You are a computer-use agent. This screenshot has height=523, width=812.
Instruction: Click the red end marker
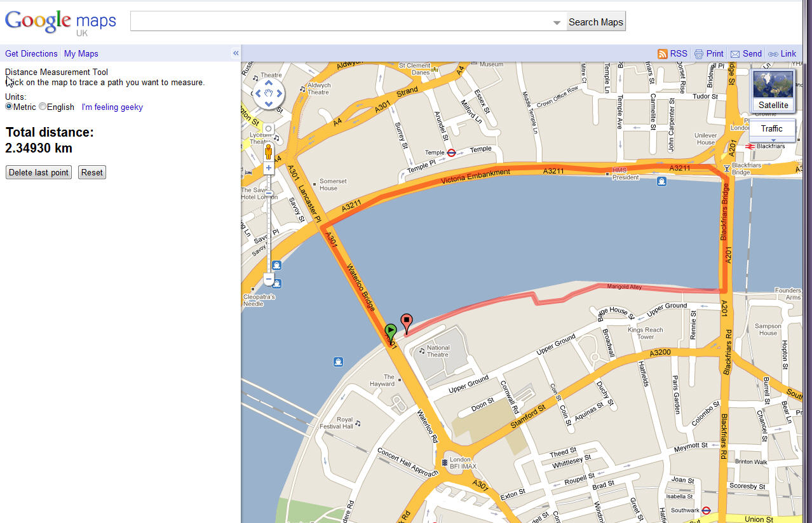click(407, 323)
